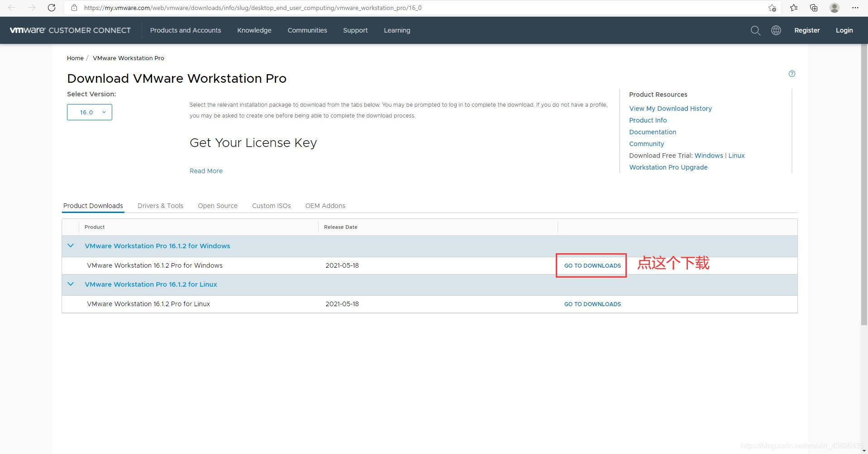The height and width of the screenshot is (454, 868).
Task: Click VMware Workstation Pro 16.1.2 for Linux heading
Action: pos(151,284)
